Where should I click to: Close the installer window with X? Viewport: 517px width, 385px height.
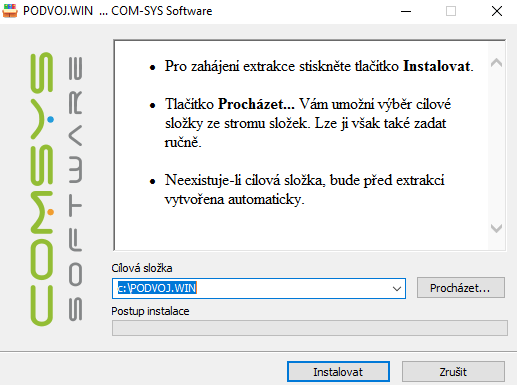(x=497, y=11)
